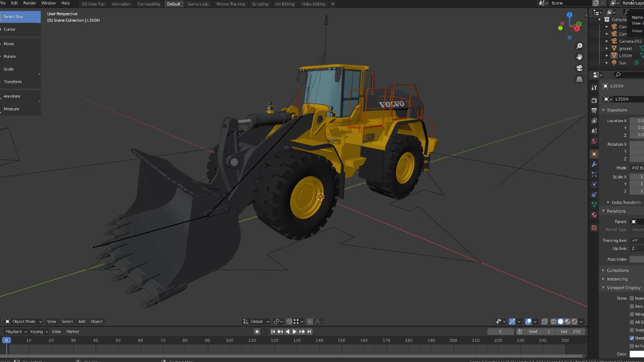Click the current frame number field
Screen dimensions: 644x362
[x=500, y=331]
